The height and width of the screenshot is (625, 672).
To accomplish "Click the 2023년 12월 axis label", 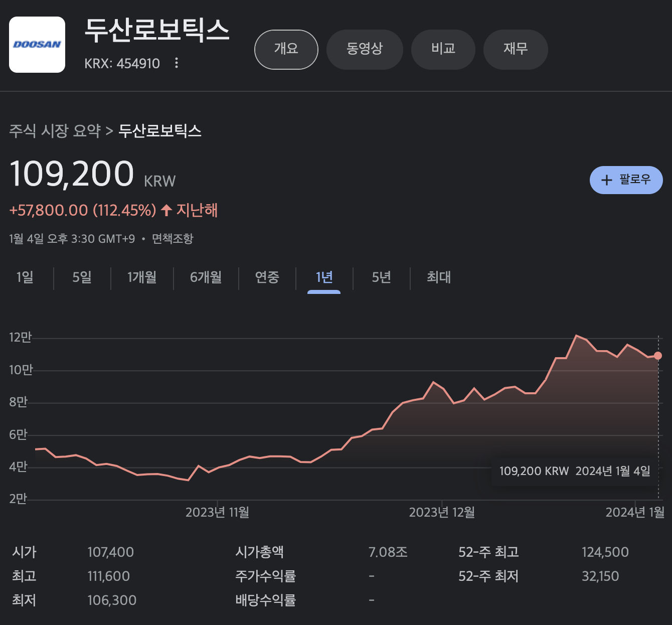I will pos(442,512).
